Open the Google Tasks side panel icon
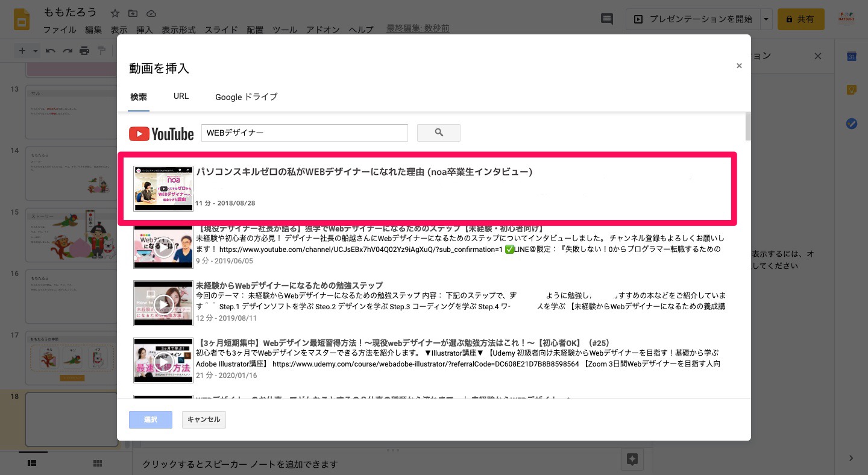 (x=852, y=124)
